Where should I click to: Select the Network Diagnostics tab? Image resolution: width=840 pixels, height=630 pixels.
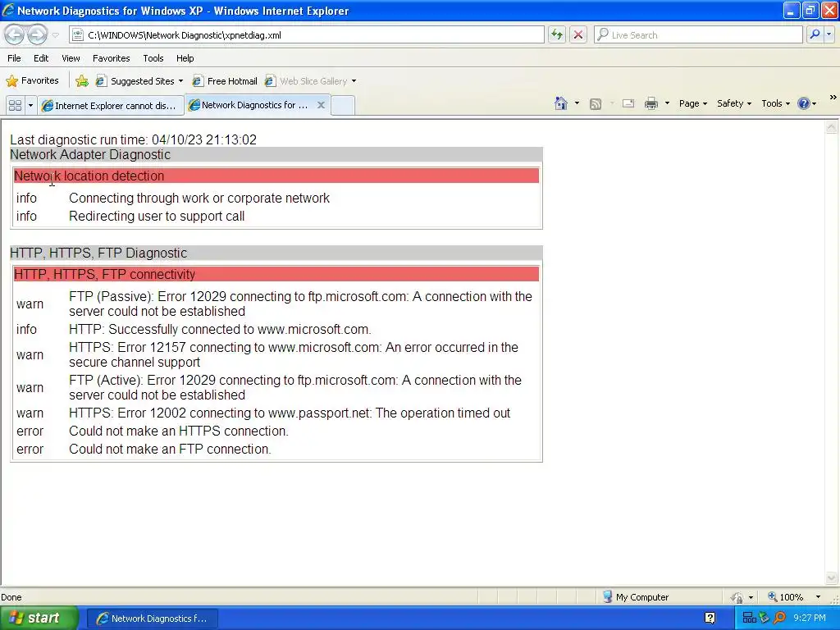click(249, 105)
